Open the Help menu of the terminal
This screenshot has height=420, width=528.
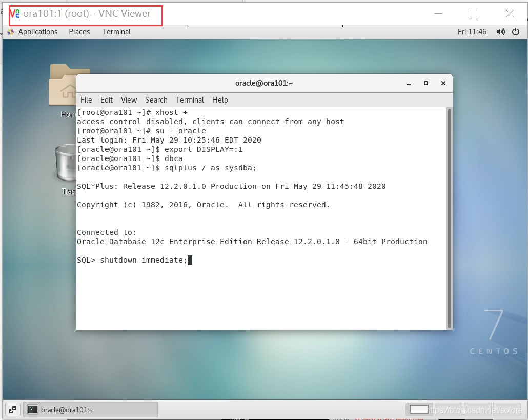[x=220, y=99]
